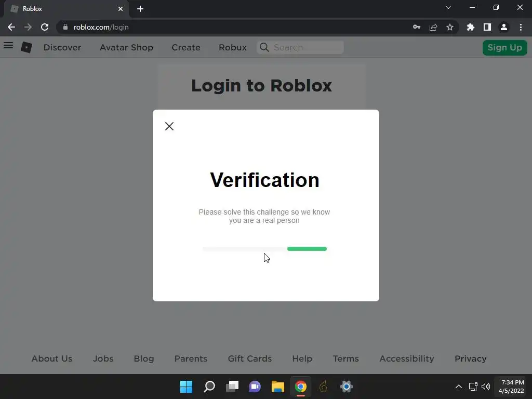Click the share page icon in address bar

[433, 27]
